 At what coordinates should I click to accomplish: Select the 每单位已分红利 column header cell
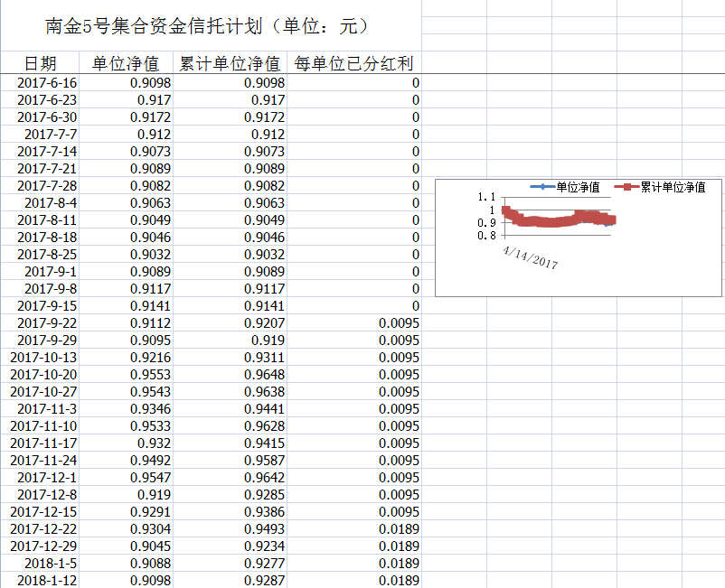click(x=353, y=63)
